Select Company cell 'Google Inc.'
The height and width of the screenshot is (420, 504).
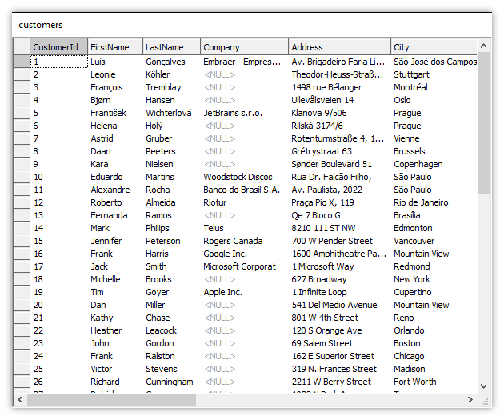pyautogui.click(x=244, y=254)
